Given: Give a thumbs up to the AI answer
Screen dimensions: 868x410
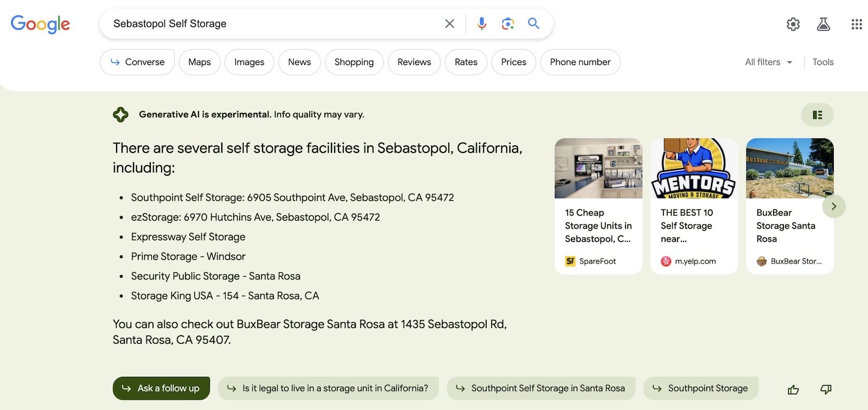Looking at the screenshot, I should 793,389.
